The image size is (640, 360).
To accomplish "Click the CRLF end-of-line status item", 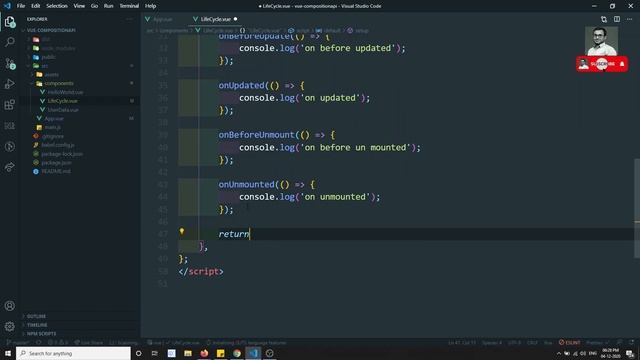I will click(x=532, y=342).
